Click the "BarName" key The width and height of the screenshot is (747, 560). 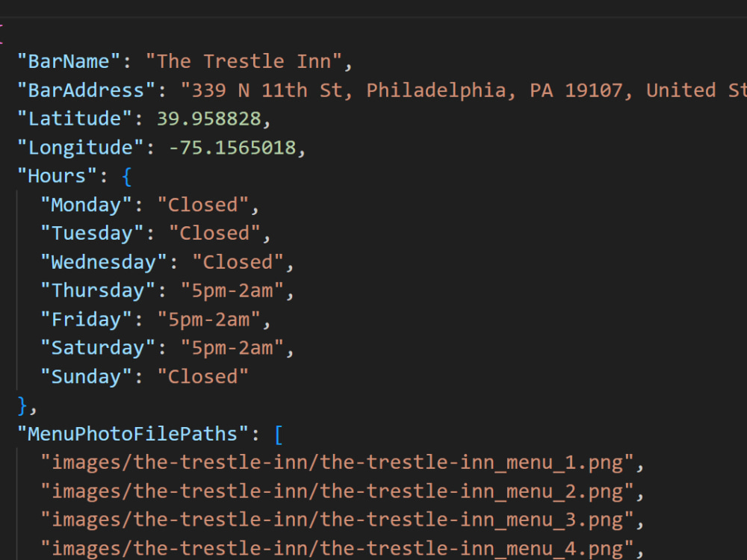(x=69, y=62)
